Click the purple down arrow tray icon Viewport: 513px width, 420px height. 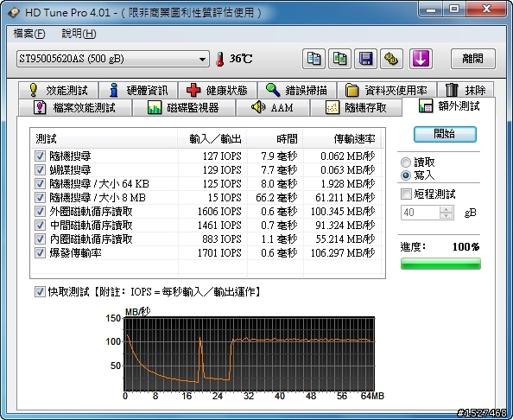click(x=421, y=59)
